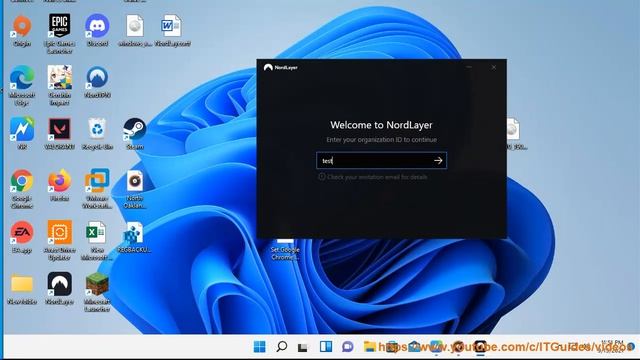Select the Recycle Bin desktop icon
Viewport: 640px width, 360px height.
point(97,133)
